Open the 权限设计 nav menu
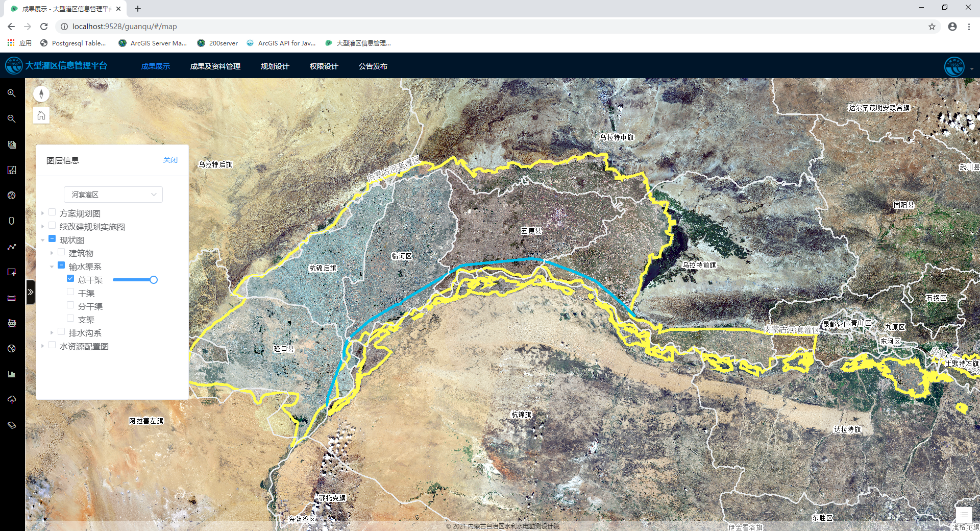The image size is (980, 531). coord(324,66)
